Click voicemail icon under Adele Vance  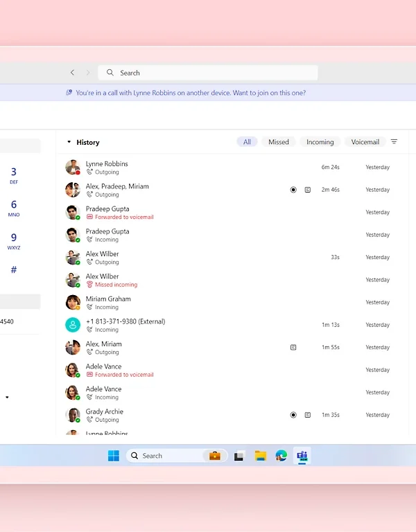89,375
